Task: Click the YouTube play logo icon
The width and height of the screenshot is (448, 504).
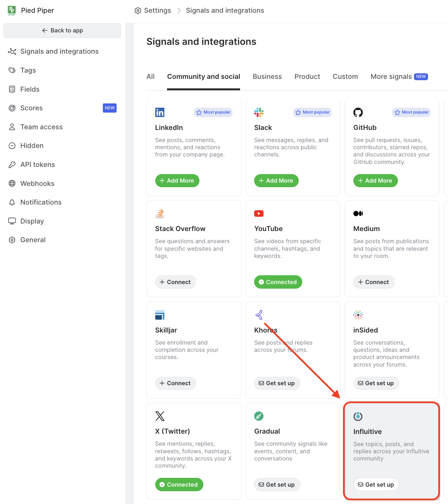Action: pos(259,213)
